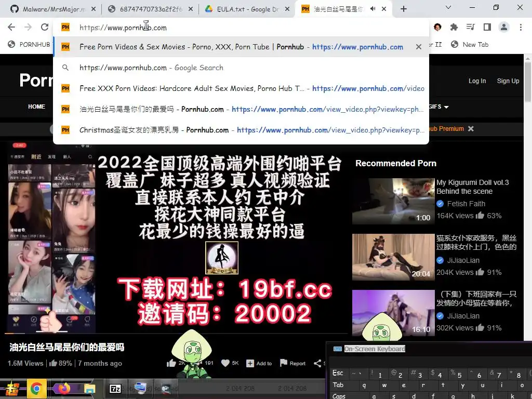Open File Explorer from the taskbar
This screenshot has width=532, height=399.
coord(89,389)
